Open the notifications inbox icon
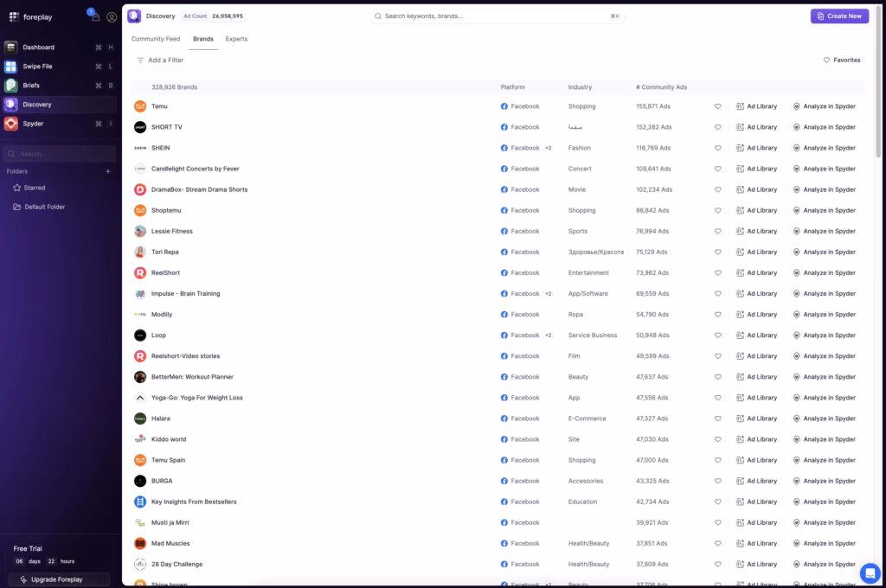The width and height of the screenshot is (886, 588). pyautogui.click(x=95, y=17)
